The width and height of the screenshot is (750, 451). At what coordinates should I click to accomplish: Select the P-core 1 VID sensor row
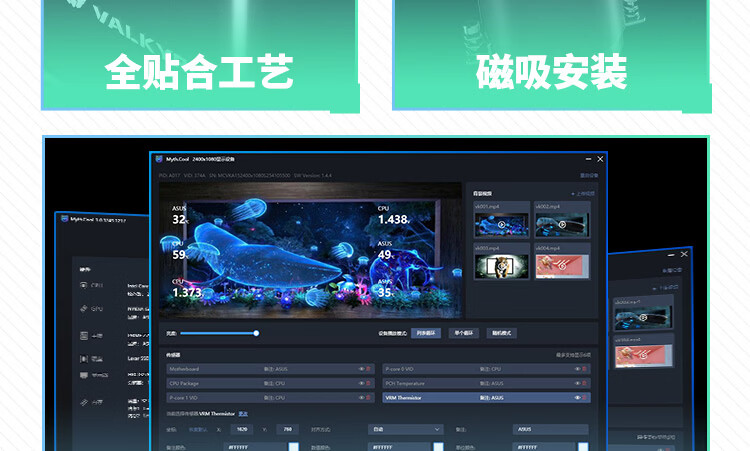[270, 398]
